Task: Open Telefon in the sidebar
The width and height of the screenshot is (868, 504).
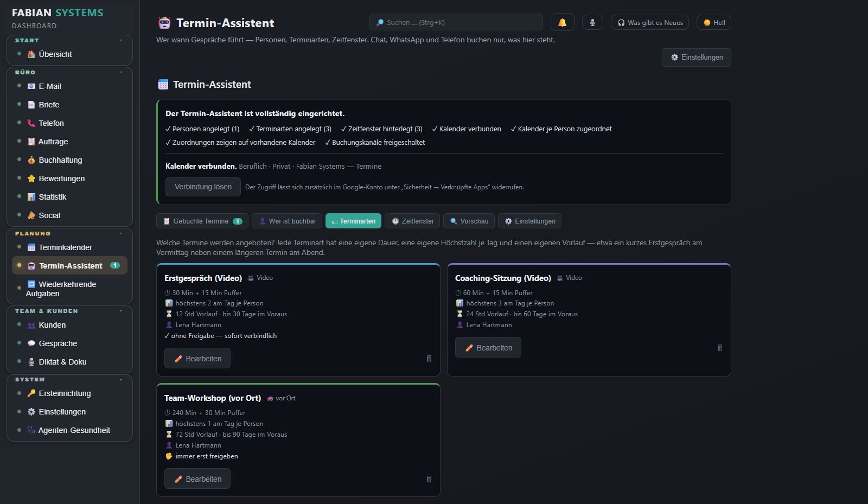Action: 69,123
